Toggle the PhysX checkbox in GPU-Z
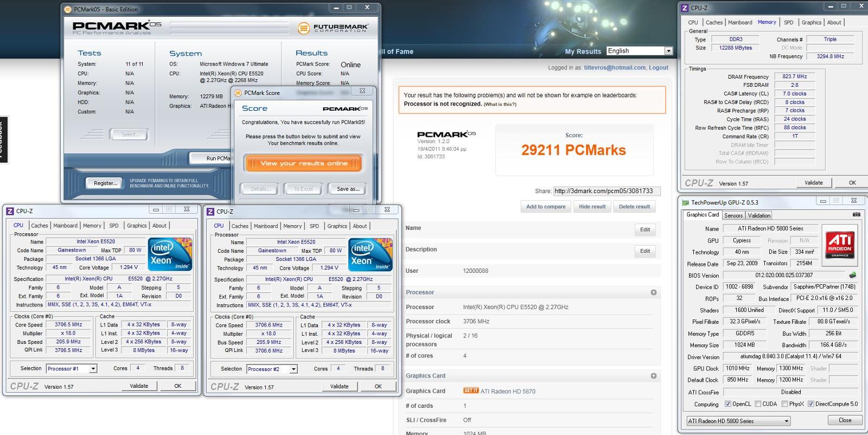 click(x=784, y=404)
